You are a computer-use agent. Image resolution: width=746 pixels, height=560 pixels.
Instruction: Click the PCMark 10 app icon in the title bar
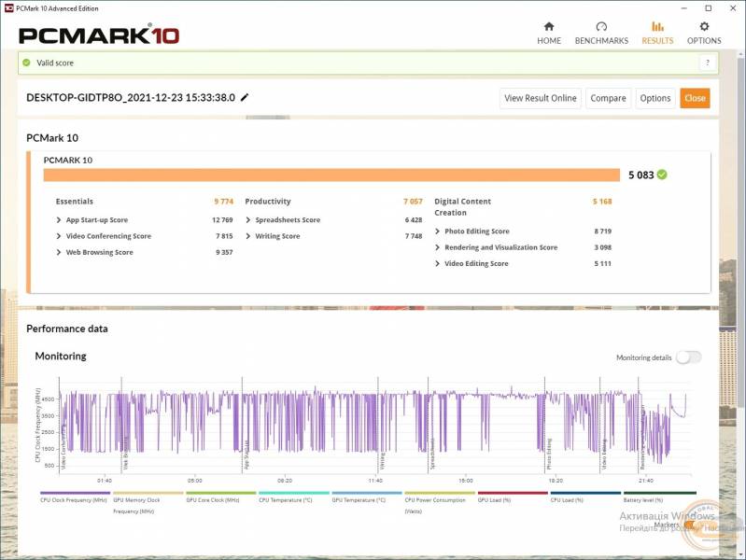coord(8,8)
